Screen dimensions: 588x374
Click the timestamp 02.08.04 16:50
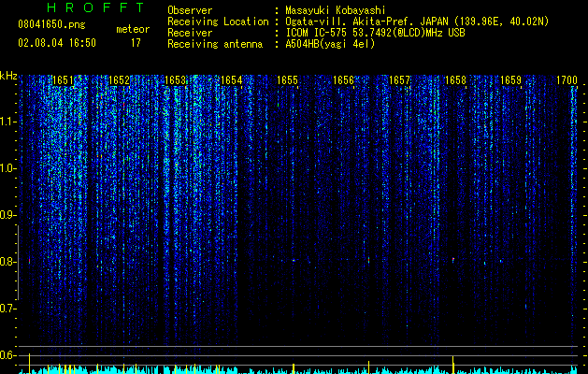(57, 43)
